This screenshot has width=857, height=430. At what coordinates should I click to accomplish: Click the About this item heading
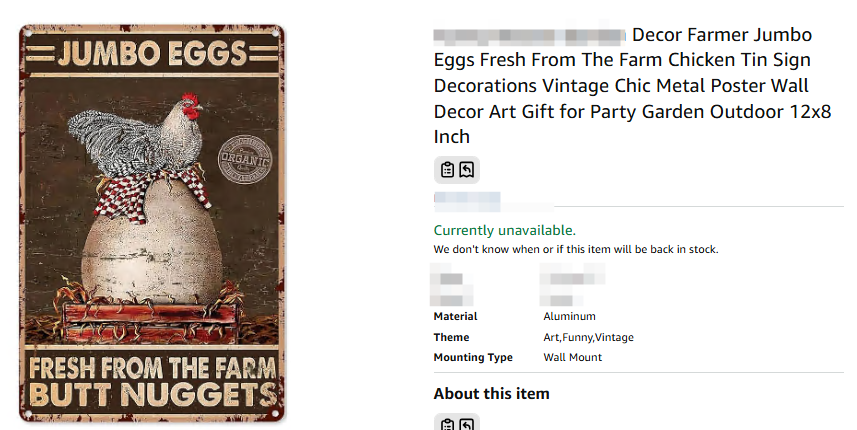(491, 393)
